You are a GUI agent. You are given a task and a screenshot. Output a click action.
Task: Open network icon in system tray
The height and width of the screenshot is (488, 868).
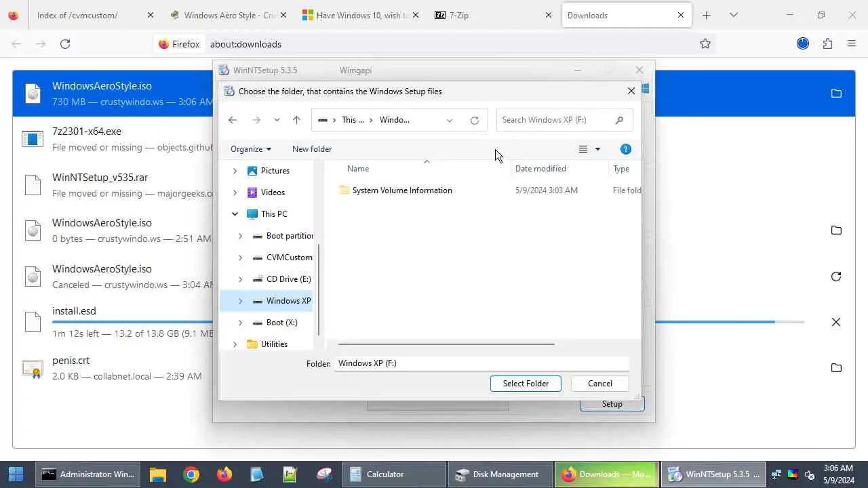pyautogui.click(x=776, y=474)
